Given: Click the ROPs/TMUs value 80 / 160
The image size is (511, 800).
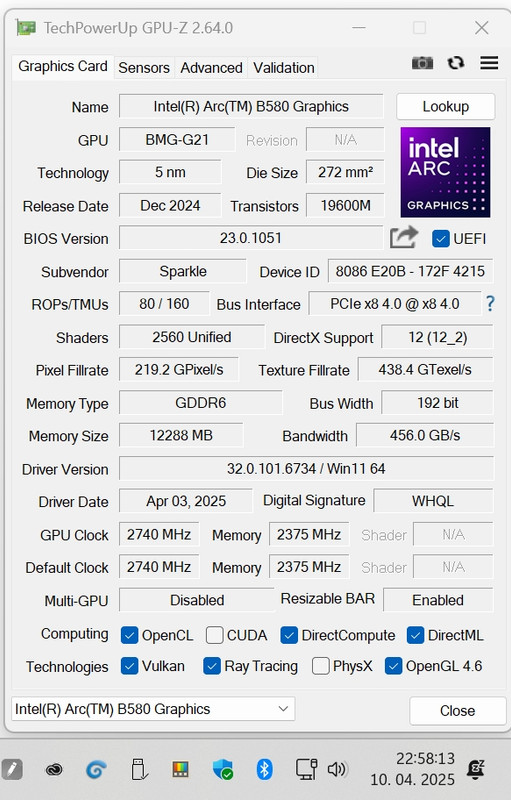Looking at the screenshot, I should [164, 304].
